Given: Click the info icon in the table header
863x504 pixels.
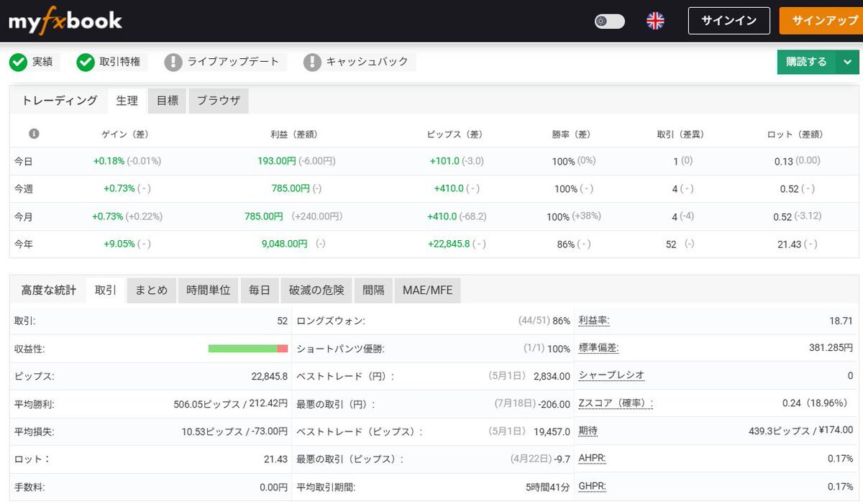Looking at the screenshot, I should click(x=34, y=134).
